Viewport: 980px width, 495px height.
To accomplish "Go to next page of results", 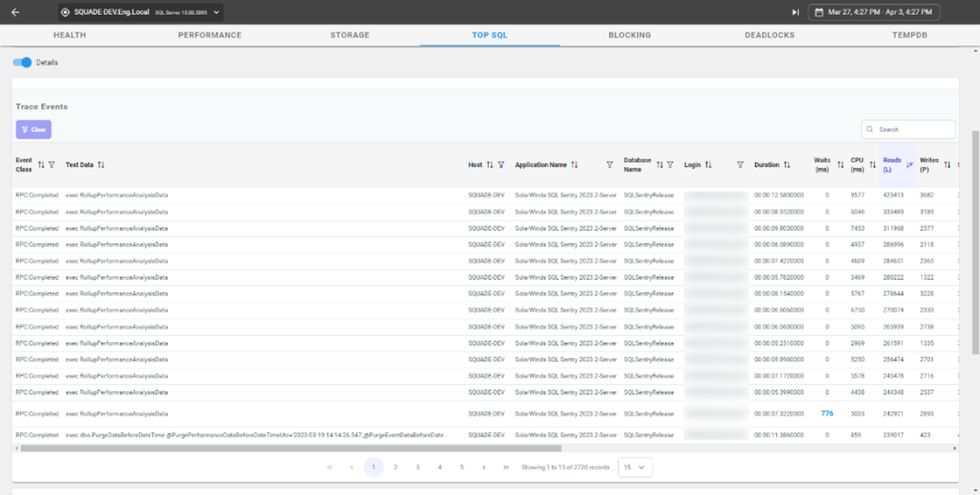I will [x=484, y=467].
